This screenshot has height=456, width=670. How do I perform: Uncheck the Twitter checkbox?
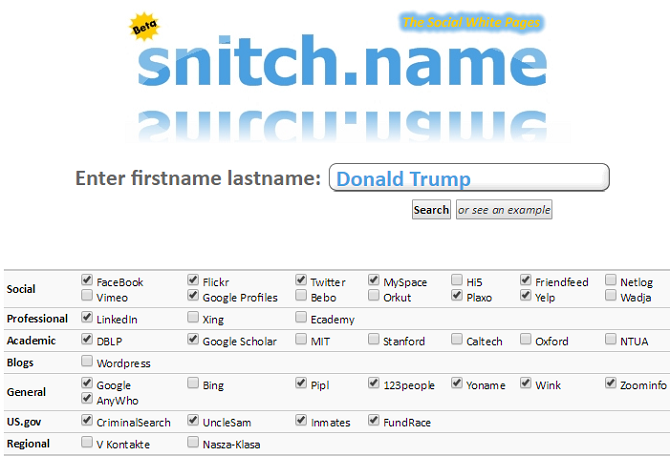pos(301,280)
